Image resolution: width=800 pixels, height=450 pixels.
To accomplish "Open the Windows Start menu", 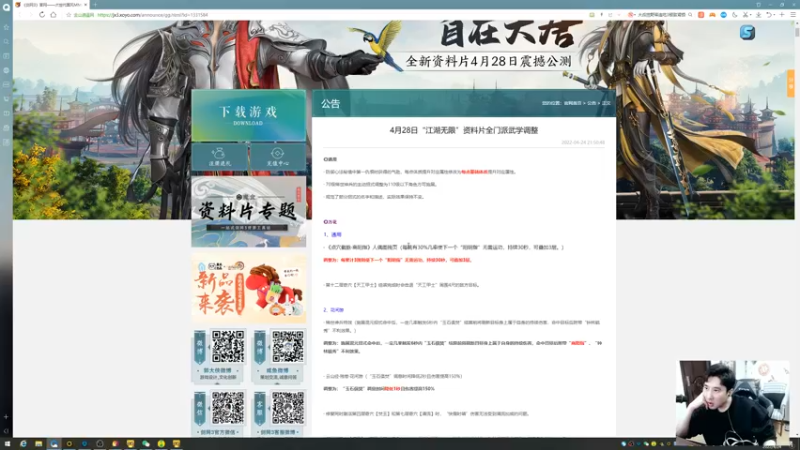I will click(7, 444).
